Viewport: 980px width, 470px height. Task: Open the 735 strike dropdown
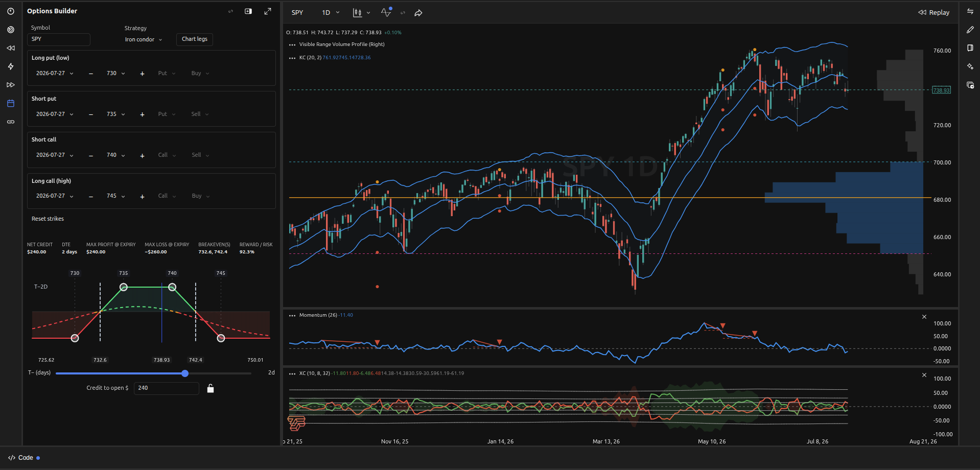click(x=116, y=114)
